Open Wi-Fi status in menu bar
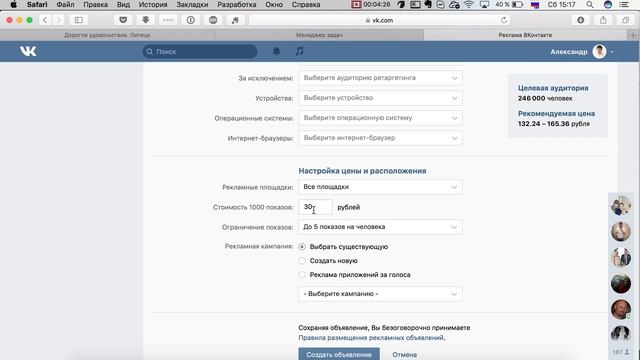The image size is (640, 360). tap(469, 4)
